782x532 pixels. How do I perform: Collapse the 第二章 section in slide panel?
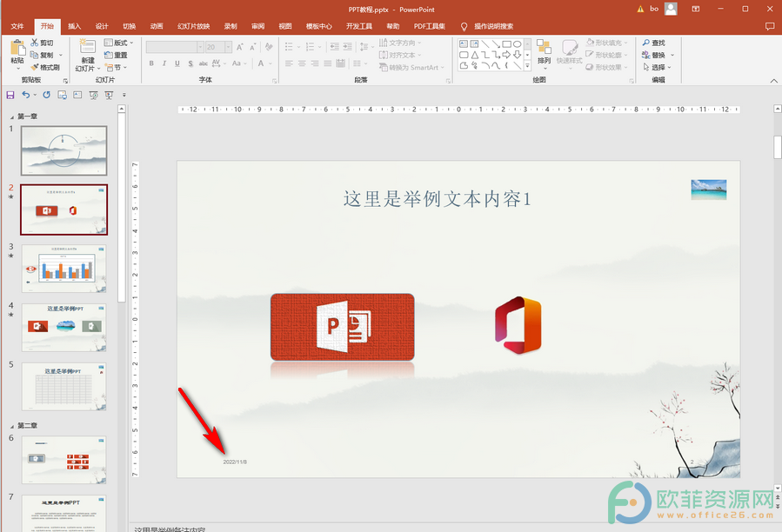click(12, 426)
